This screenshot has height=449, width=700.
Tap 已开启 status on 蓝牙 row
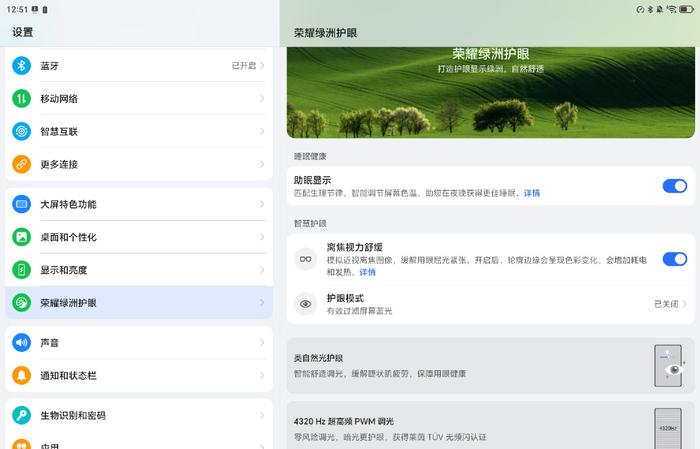[244, 66]
